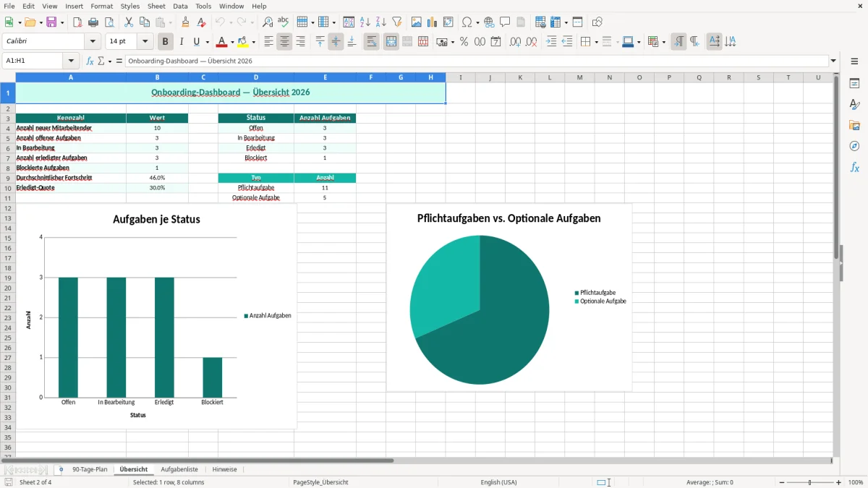
Task: Toggle Center Horizontally alignment
Action: pos(284,42)
